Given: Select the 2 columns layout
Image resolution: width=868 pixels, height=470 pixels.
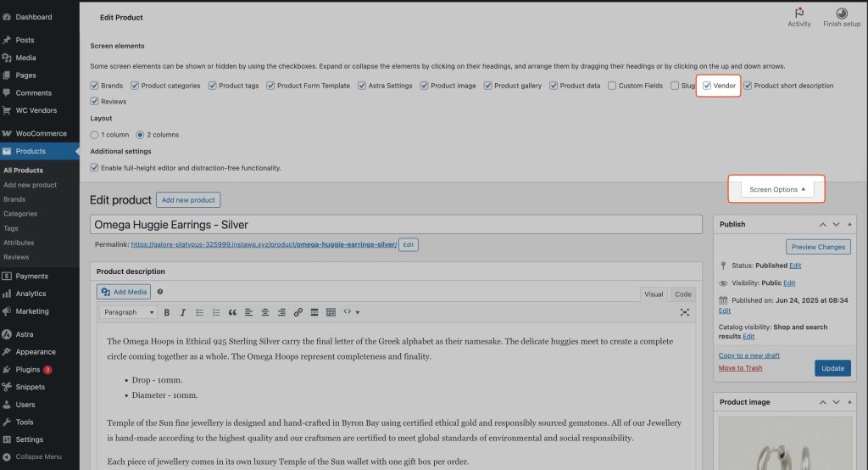Looking at the screenshot, I should pyautogui.click(x=140, y=135).
